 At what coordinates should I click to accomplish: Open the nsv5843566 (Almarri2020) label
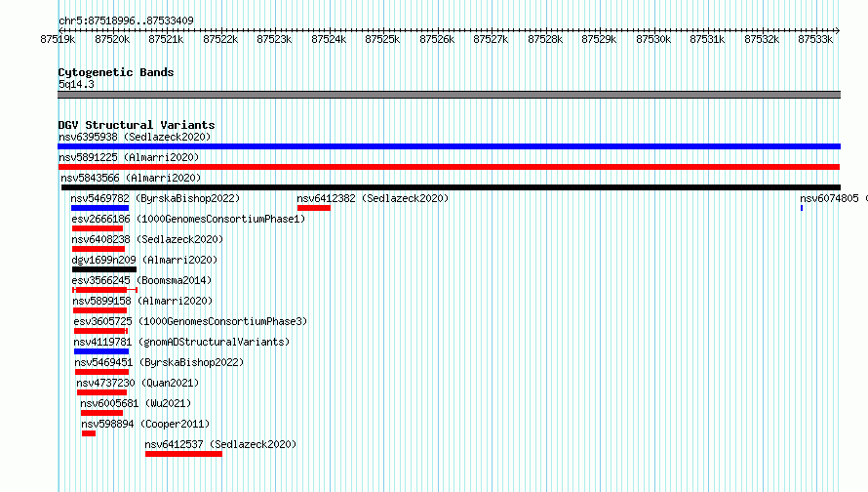pos(131,178)
